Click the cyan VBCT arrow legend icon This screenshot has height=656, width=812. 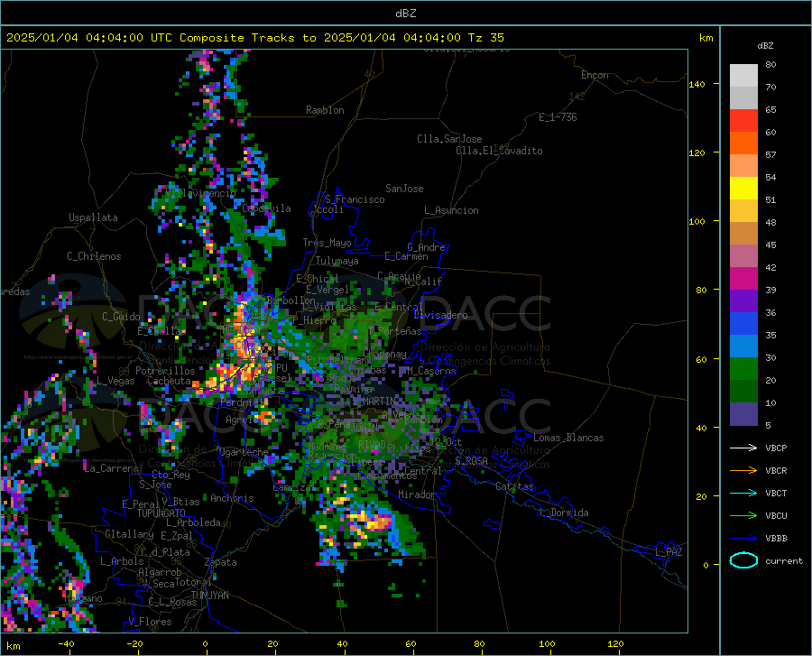(743, 493)
